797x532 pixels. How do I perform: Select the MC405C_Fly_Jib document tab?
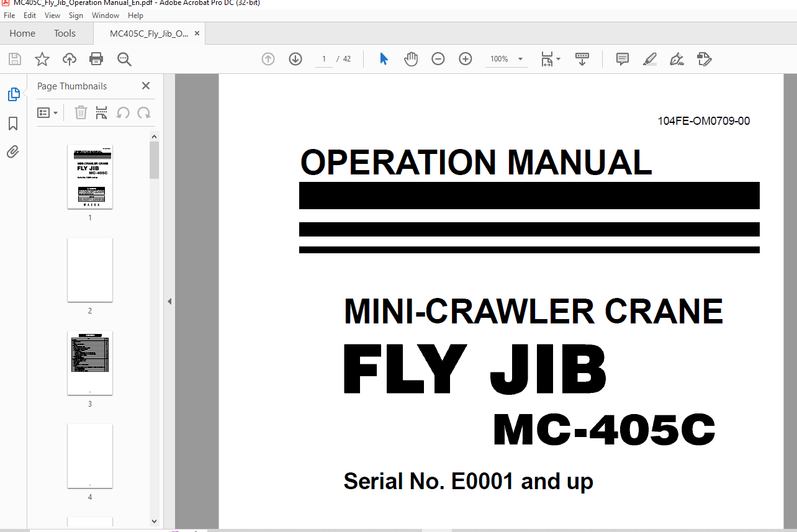[149, 34]
